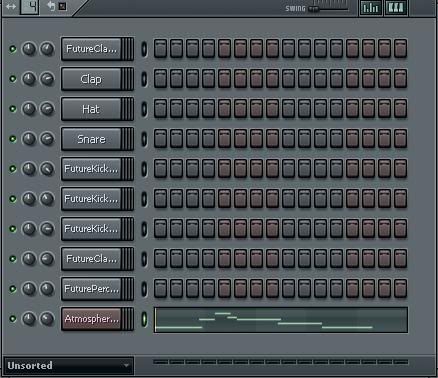Click the undo arrow icon in header
Screen dimensions: 438x378
[51, 6]
